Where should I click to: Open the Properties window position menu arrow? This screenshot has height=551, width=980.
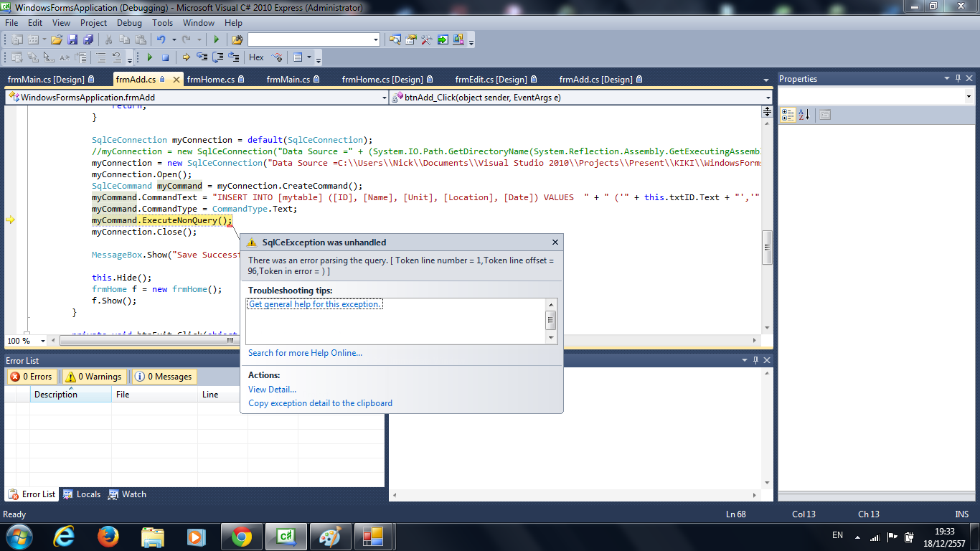click(946, 79)
